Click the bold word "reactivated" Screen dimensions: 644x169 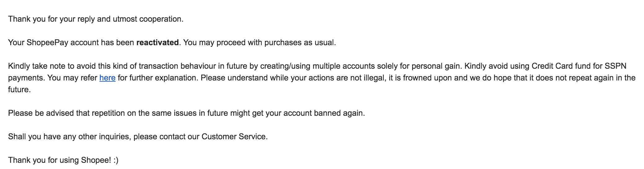coord(157,42)
